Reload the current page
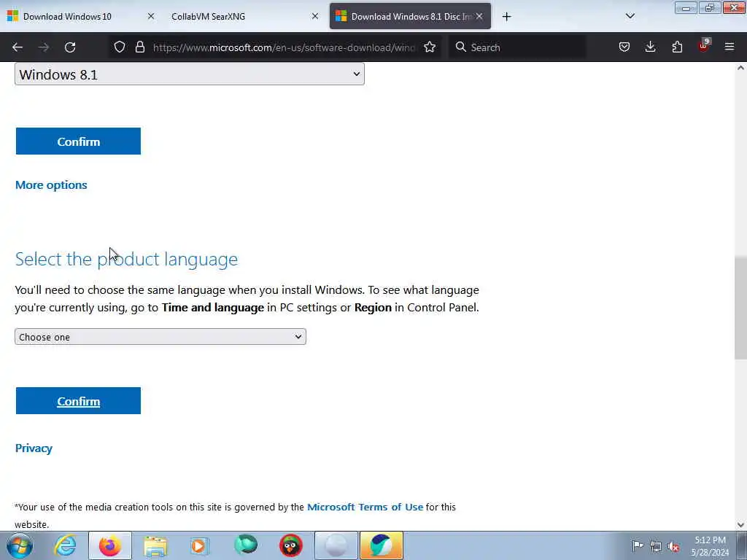The image size is (747, 560). pyautogui.click(x=70, y=47)
